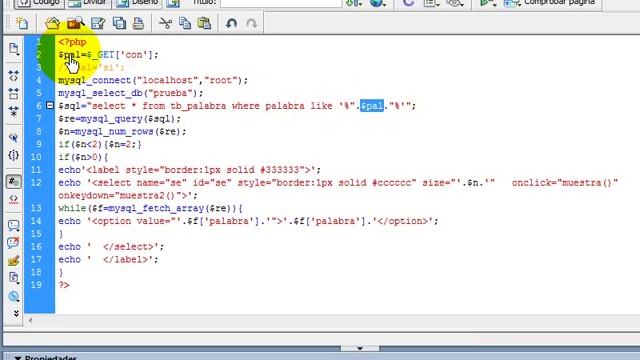Save all open documents with the stacked-disks icon
Image resolution: width=640 pixels, height=360 pixels.
coord(119,23)
